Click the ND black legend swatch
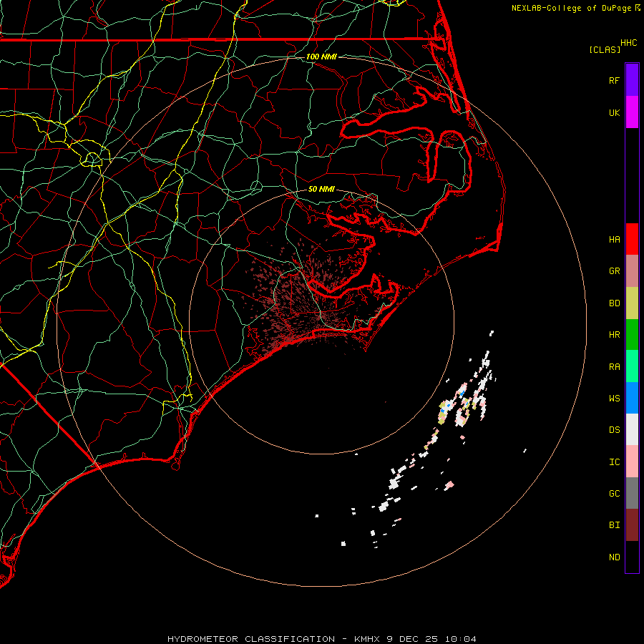The width and height of the screenshot is (644, 644). point(632,557)
